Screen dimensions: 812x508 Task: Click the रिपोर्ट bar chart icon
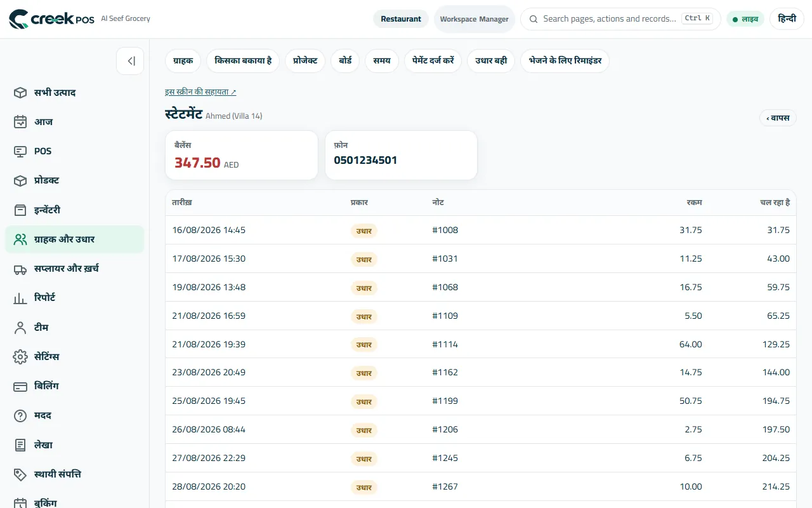(x=20, y=298)
